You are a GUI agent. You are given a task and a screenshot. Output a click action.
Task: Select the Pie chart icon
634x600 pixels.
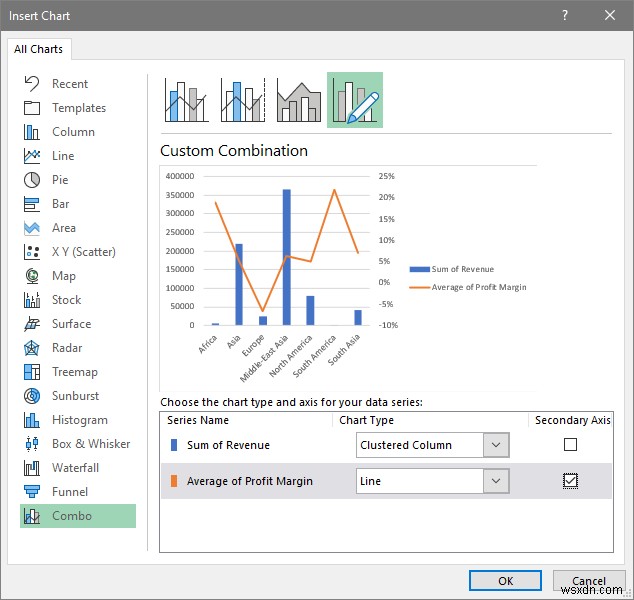point(32,180)
